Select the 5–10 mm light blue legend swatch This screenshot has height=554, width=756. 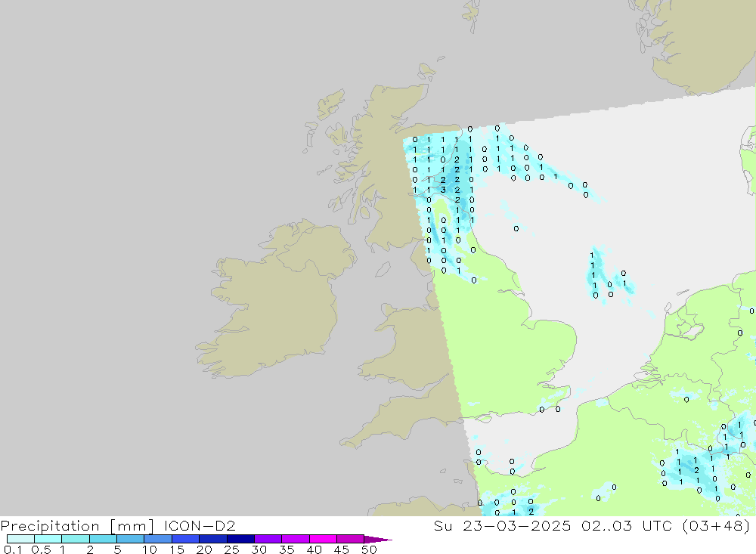coord(130,539)
